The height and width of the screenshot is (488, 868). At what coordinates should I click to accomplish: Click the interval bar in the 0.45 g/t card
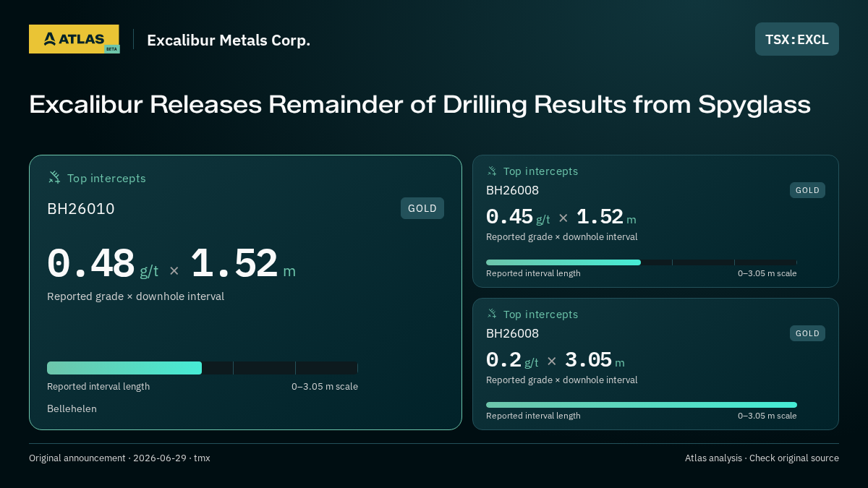[642, 262]
